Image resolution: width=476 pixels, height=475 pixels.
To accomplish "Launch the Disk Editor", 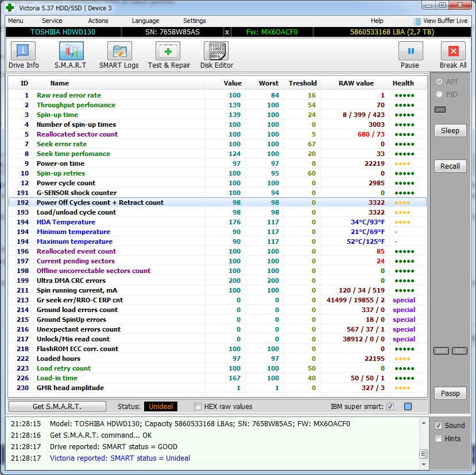I will [216, 52].
